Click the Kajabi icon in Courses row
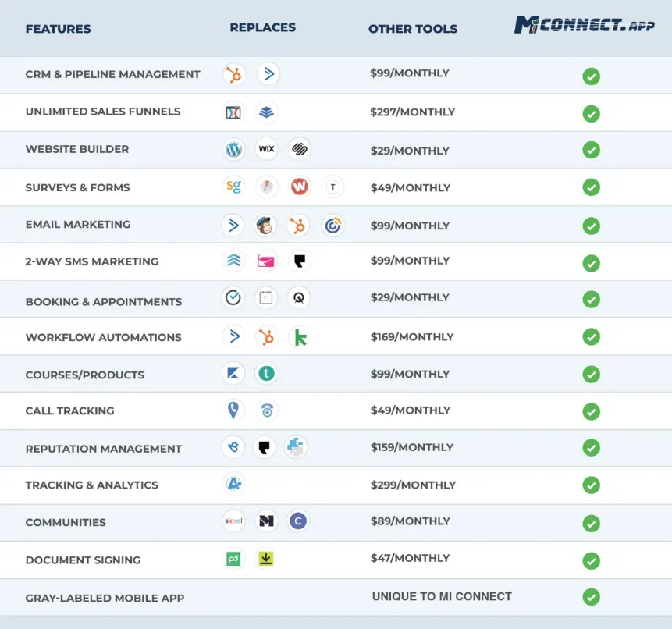Image resolution: width=672 pixels, height=629 pixels. coord(233,373)
